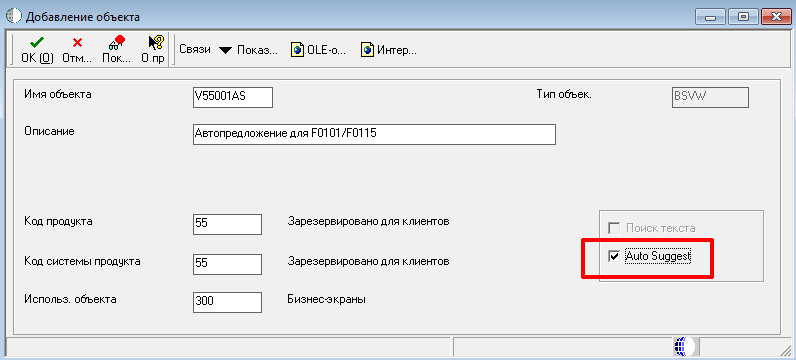Click the Бизнес-экраны description text
This screenshot has width=796, height=360.
[x=326, y=299]
